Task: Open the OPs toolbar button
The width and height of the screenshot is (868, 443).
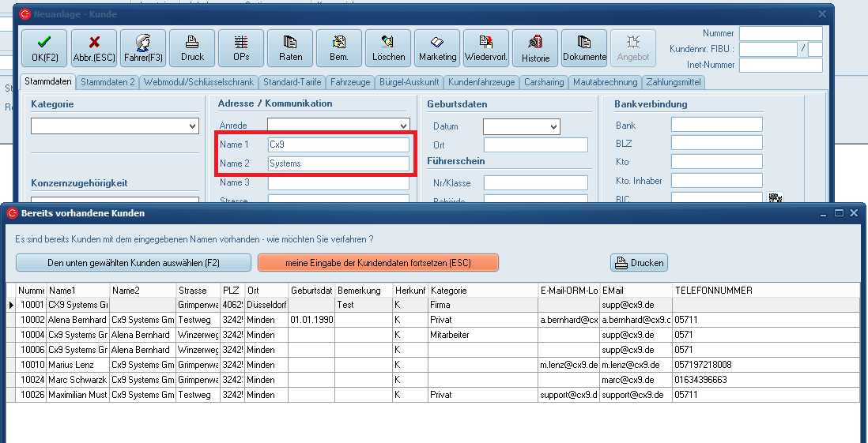Action: point(241,48)
